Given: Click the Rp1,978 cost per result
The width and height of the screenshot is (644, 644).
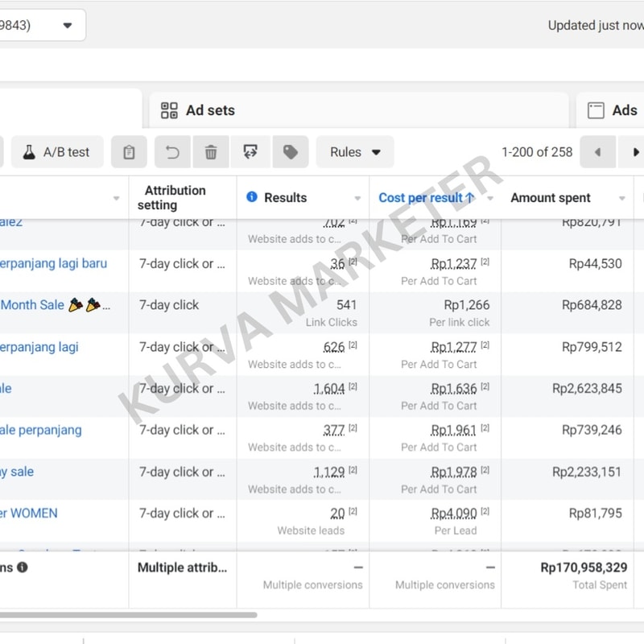Looking at the screenshot, I should [453, 473].
